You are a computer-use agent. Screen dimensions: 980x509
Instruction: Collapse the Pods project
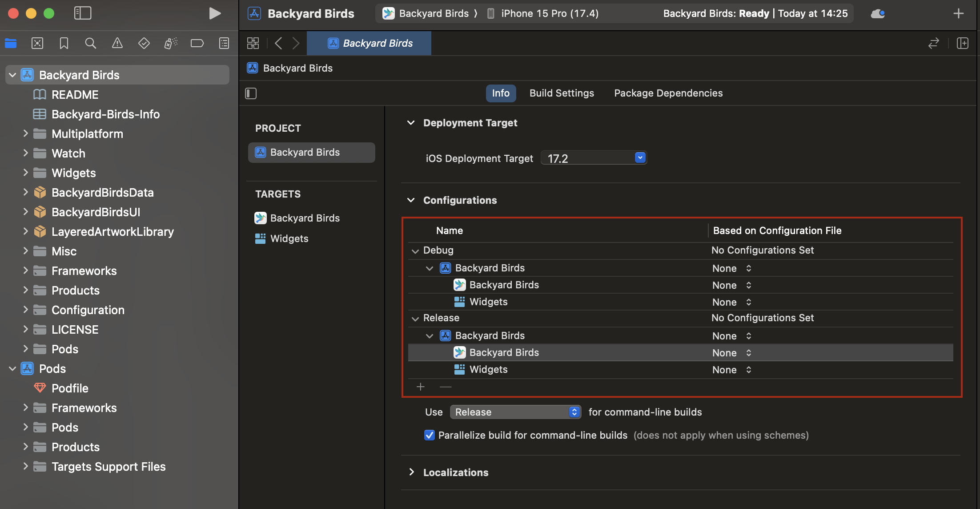(x=12, y=369)
